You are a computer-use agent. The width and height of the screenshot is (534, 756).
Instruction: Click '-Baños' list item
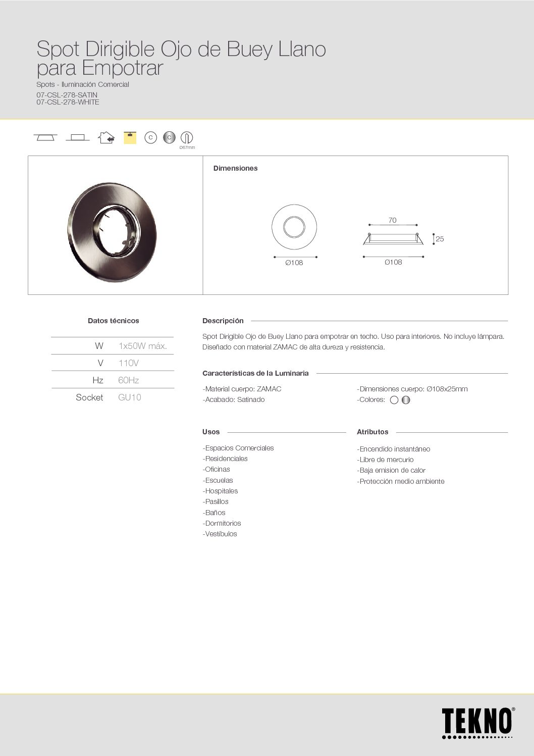[214, 513]
